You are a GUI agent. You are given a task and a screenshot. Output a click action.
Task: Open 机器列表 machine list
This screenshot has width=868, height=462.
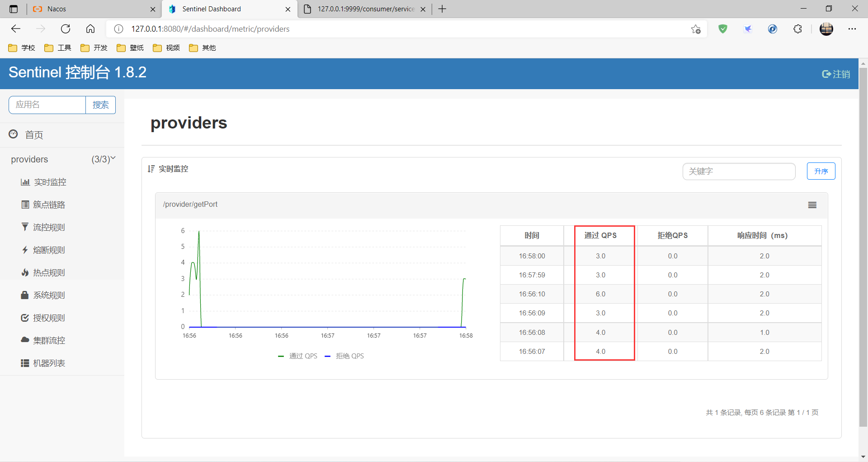point(44,363)
